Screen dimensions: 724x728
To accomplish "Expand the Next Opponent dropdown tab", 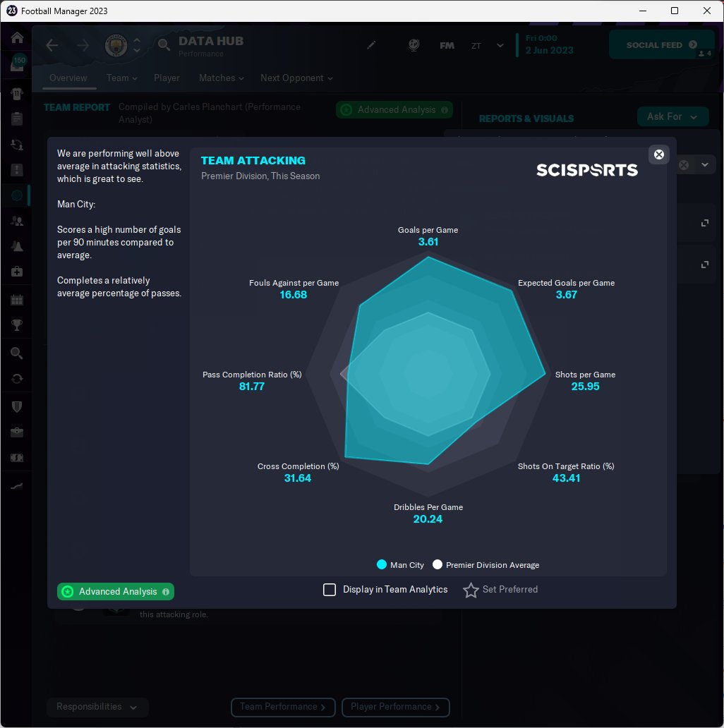I will [296, 78].
